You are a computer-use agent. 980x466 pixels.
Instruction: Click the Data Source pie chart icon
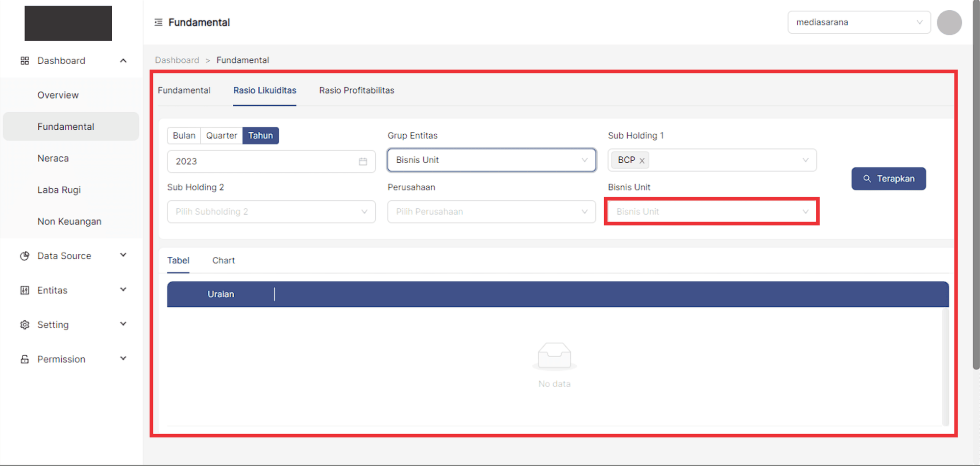pyautogui.click(x=24, y=256)
